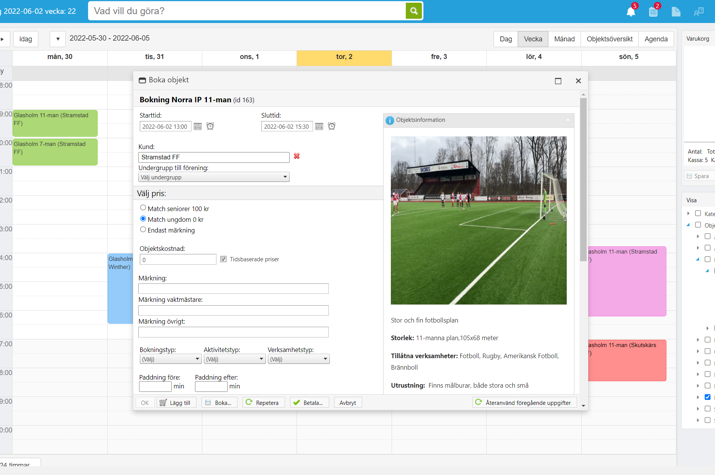Open the Välj undergrupp dropdown

tap(214, 177)
